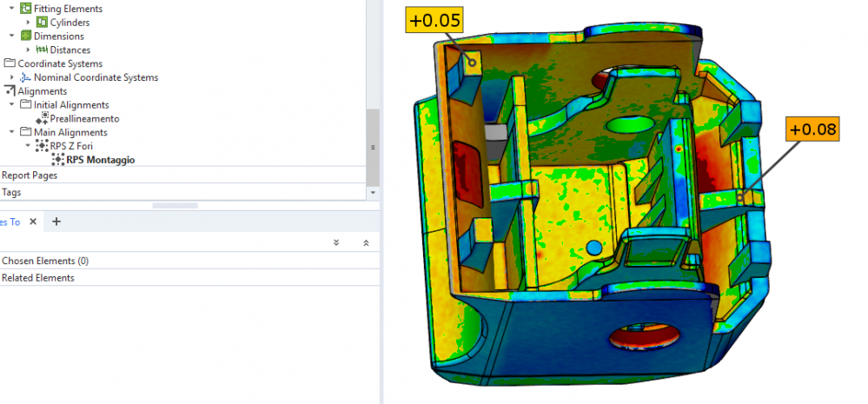This screenshot has width=868, height=404.
Task: Click the double-chevron expand all icon
Action: point(336,242)
